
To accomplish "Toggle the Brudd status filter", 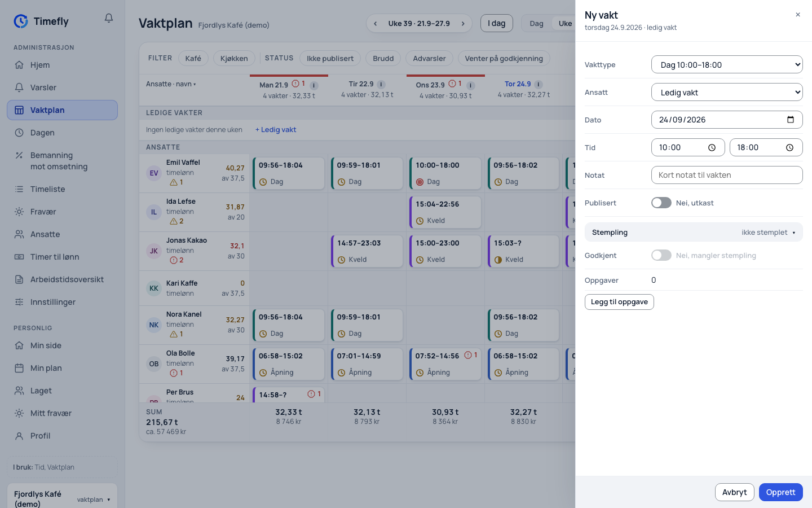I will tap(383, 58).
